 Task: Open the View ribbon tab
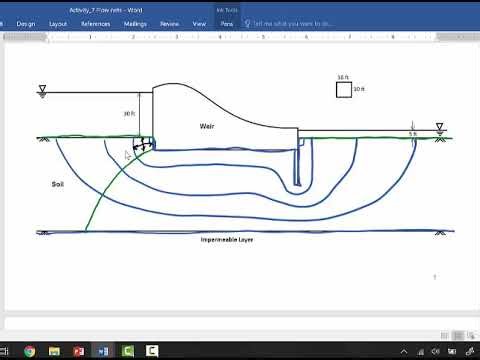(199, 24)
